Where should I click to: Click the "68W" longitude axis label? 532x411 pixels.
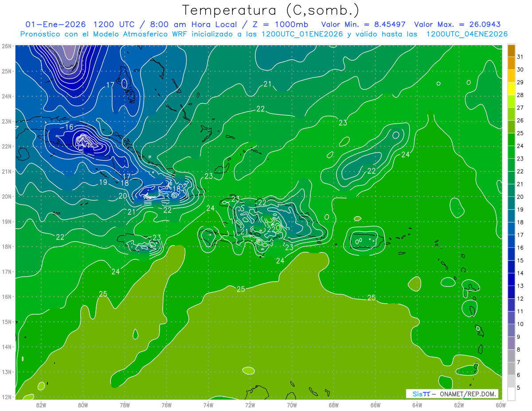[x=333, y=405]
